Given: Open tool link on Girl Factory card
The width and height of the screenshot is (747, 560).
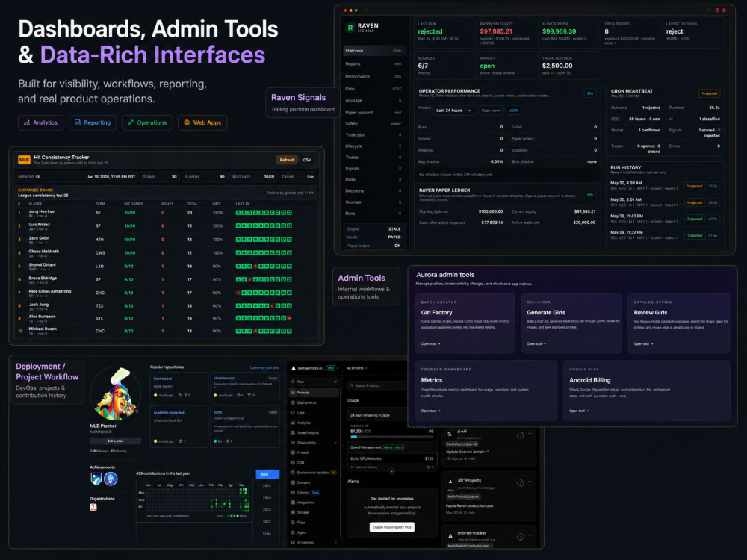Looking at the screenshot, I should pyautogui.click(x=431, y=343).
